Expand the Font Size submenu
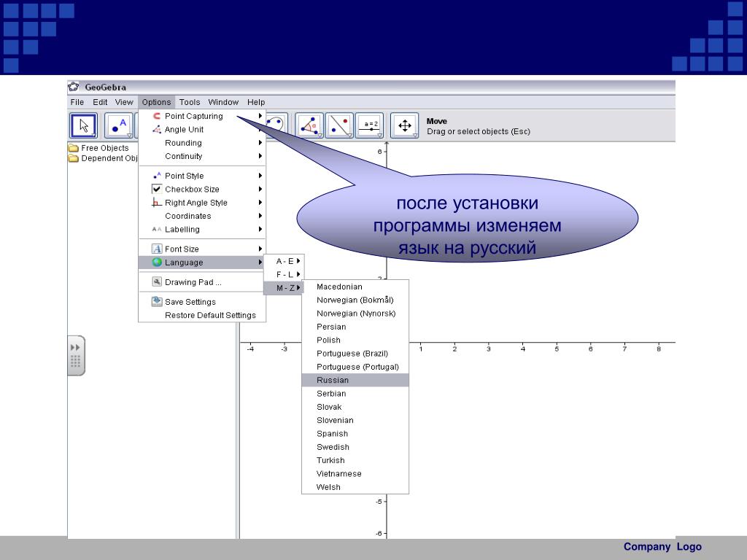Viewport: 747px width, 560px height. 202,249
